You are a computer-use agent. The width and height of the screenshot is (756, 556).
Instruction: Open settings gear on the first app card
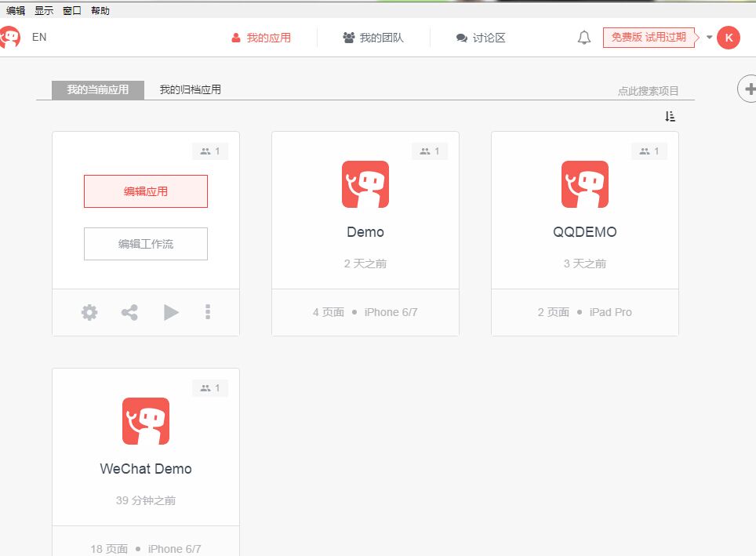point(89,312)
